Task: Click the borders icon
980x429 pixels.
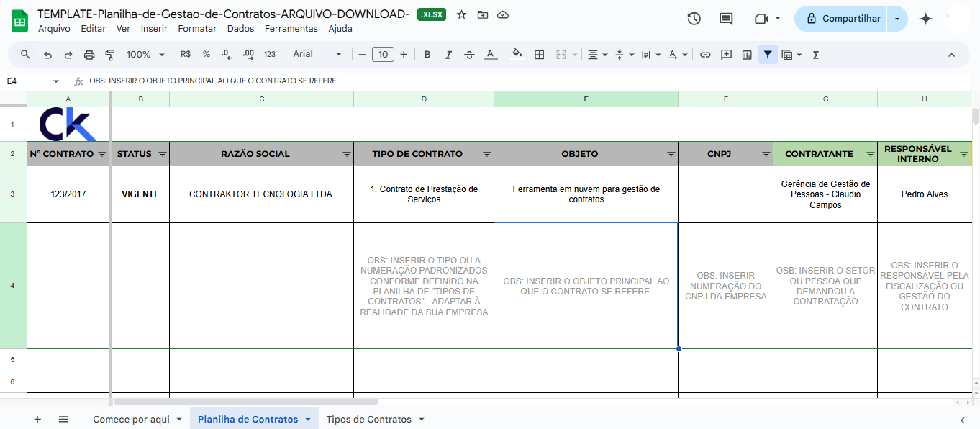Action: click(x=539, y=55)
